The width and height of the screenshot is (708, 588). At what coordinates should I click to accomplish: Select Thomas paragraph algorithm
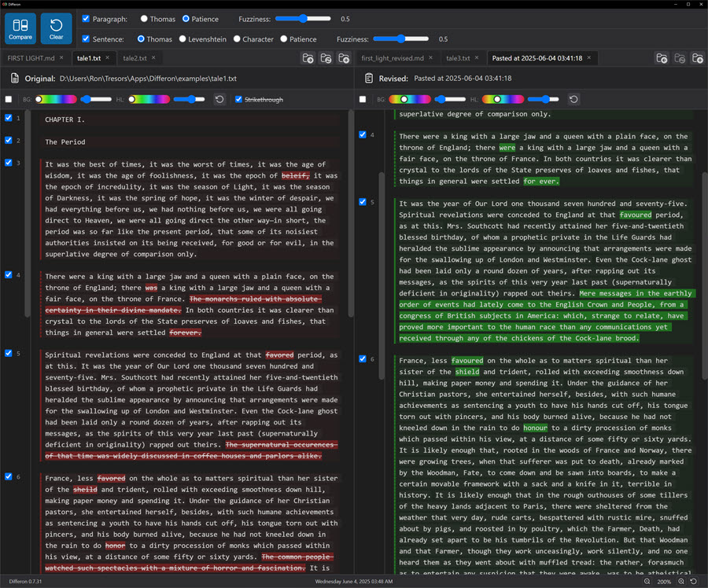click(145, 18)
